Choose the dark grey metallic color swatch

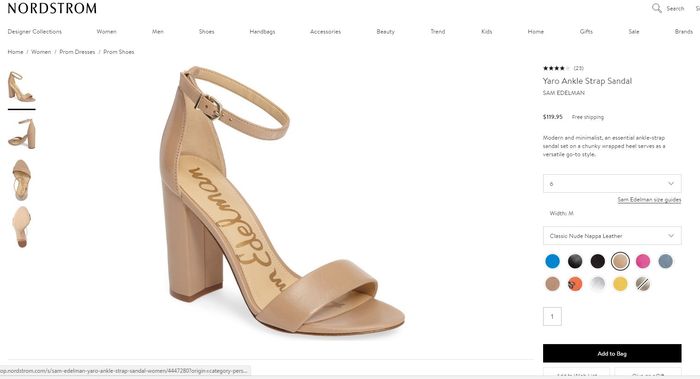(x=575, y=261)
